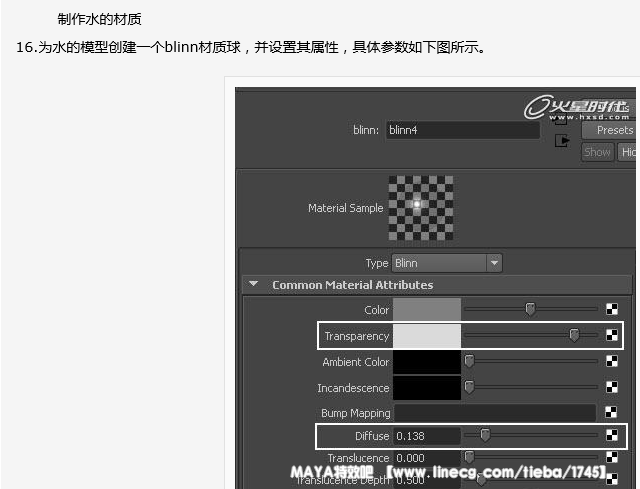Click the Incandescence map checker icon
The image size is (640, 489).
(612, 387)
